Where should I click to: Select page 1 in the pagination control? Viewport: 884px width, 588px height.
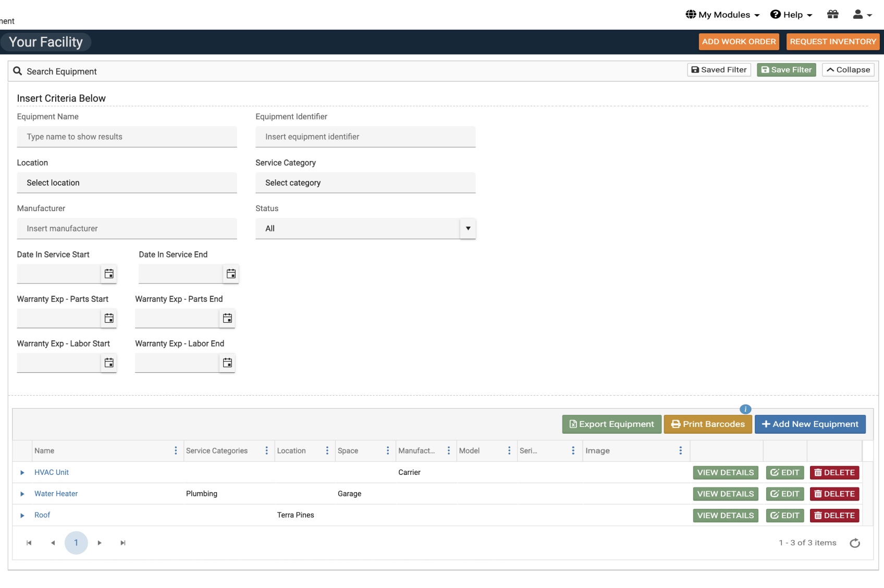click(x=76, y=543)
